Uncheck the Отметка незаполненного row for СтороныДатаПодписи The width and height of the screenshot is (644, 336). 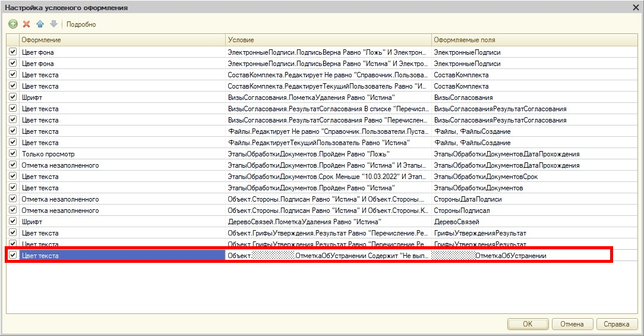(12, 199)
